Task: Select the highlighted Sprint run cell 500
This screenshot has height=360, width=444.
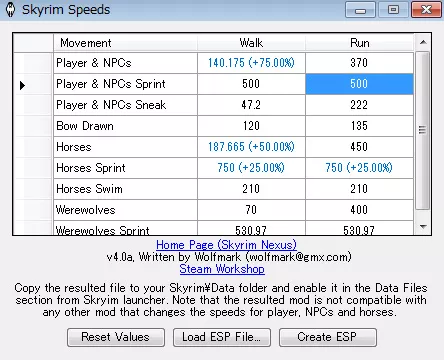Action: [359, 84]
